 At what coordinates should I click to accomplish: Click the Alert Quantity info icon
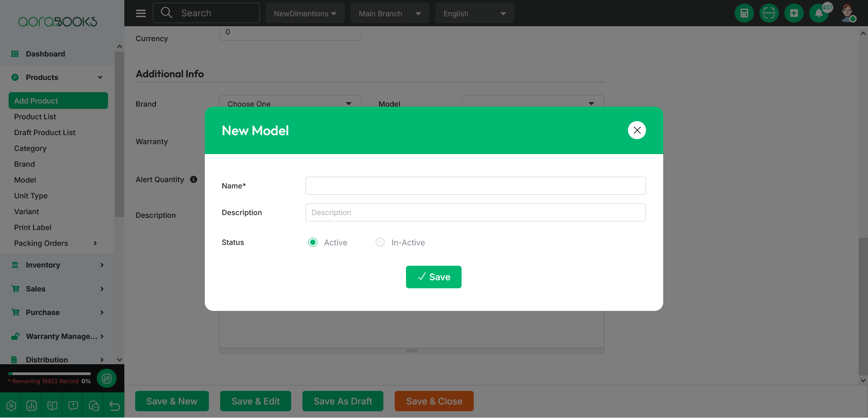[x=193, y=179]
